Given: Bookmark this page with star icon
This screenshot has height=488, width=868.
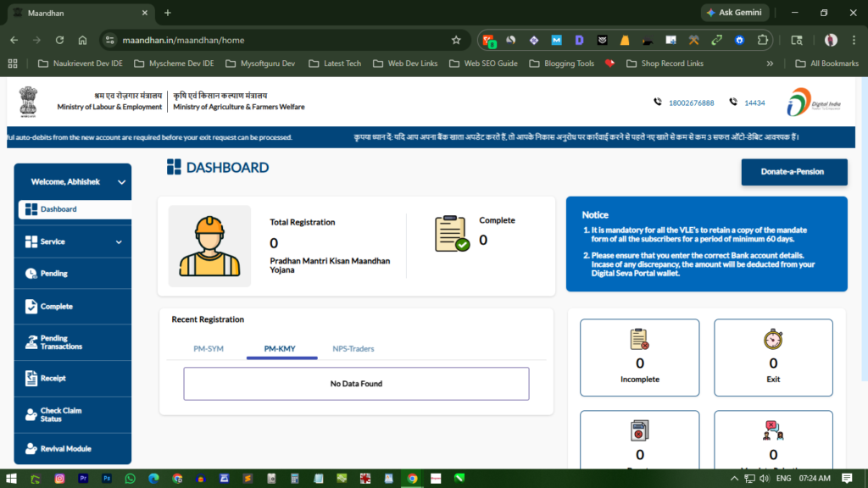Looking at the screenshot, I should pos(456,40).
